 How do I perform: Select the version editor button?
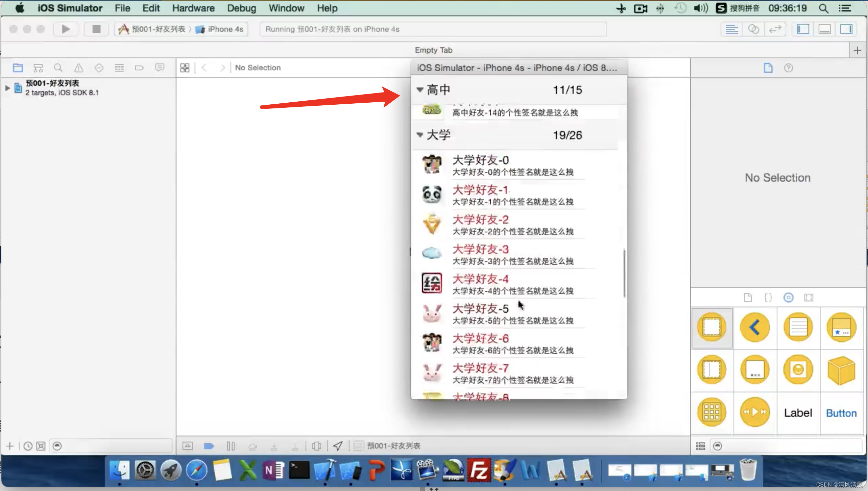[x=775, y=29]
